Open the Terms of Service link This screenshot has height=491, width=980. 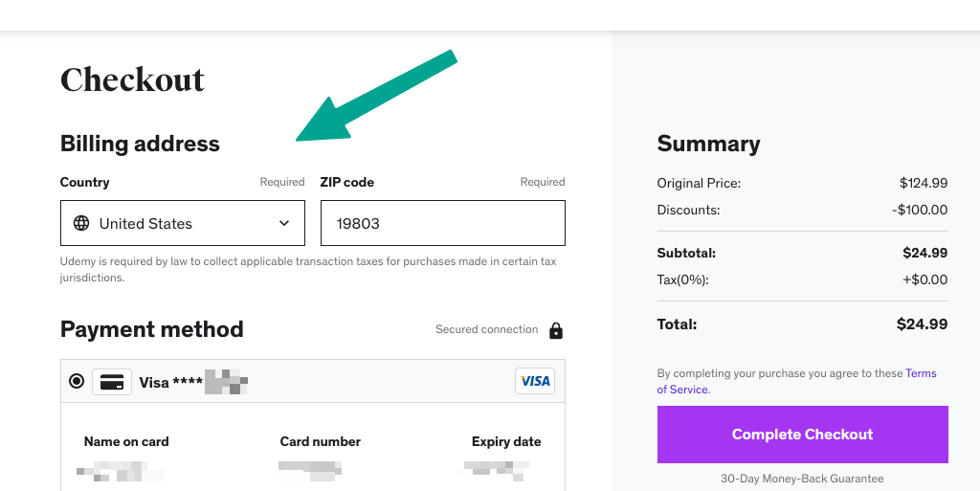796,381
